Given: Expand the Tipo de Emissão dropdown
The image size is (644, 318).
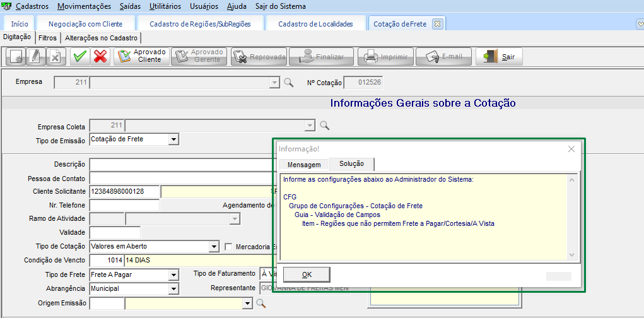Looking at the screenshot, I should point(173,139).
